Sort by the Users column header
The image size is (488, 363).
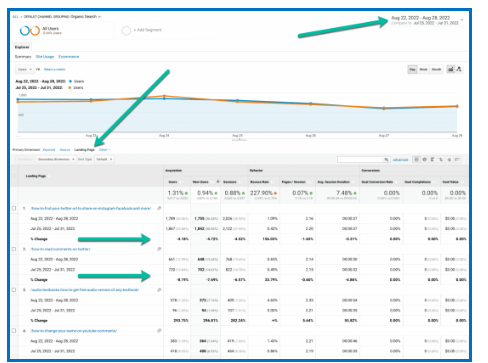173,182
